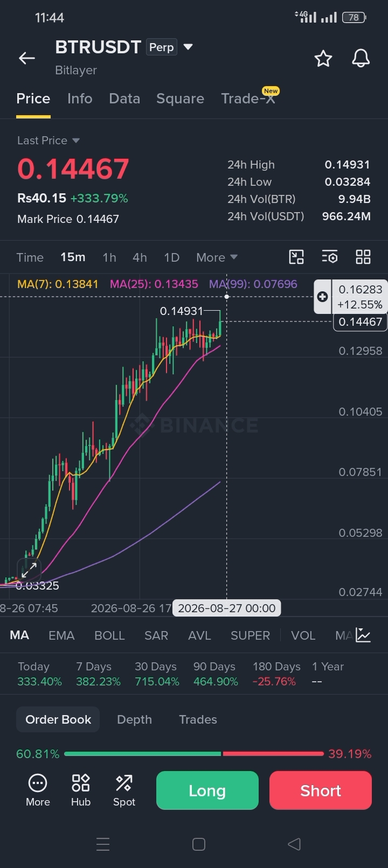Screen dimensions: 388x868
Task: Tap the Perp label badge
Action: coord(161,47)
